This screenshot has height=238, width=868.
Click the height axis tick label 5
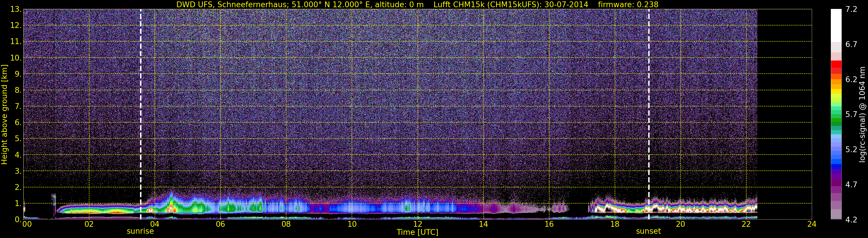(x=18, y=139)
